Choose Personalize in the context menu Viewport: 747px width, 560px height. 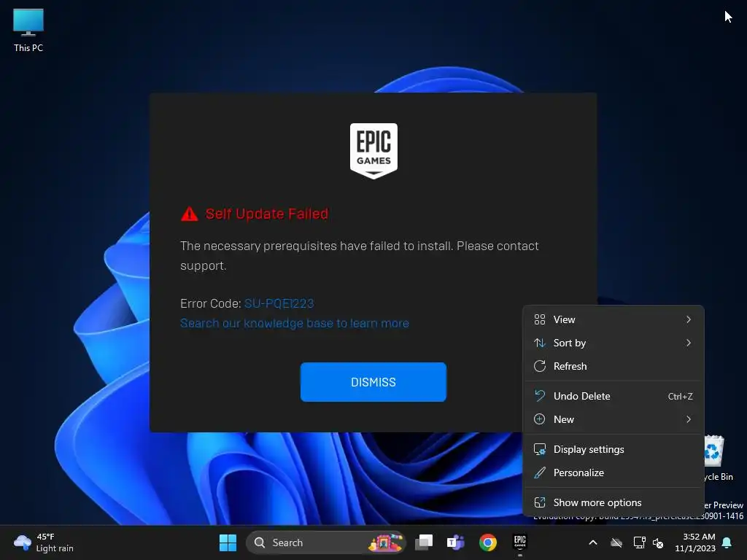pyautogui.click(x=613, y=472)
